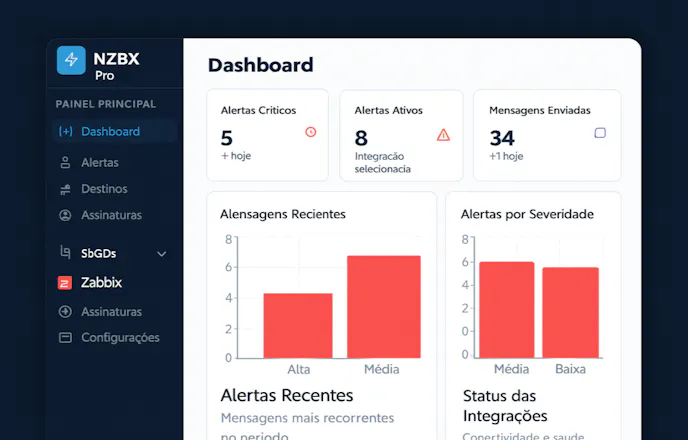This screenshot has height=440, width=688.
Task: Click the 'NZBX Pro' brand name
Action: click(116, 66)
